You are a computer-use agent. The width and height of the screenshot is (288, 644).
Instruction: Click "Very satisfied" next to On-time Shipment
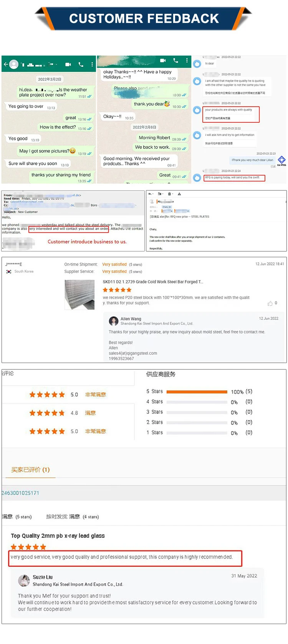pos(114,264)
